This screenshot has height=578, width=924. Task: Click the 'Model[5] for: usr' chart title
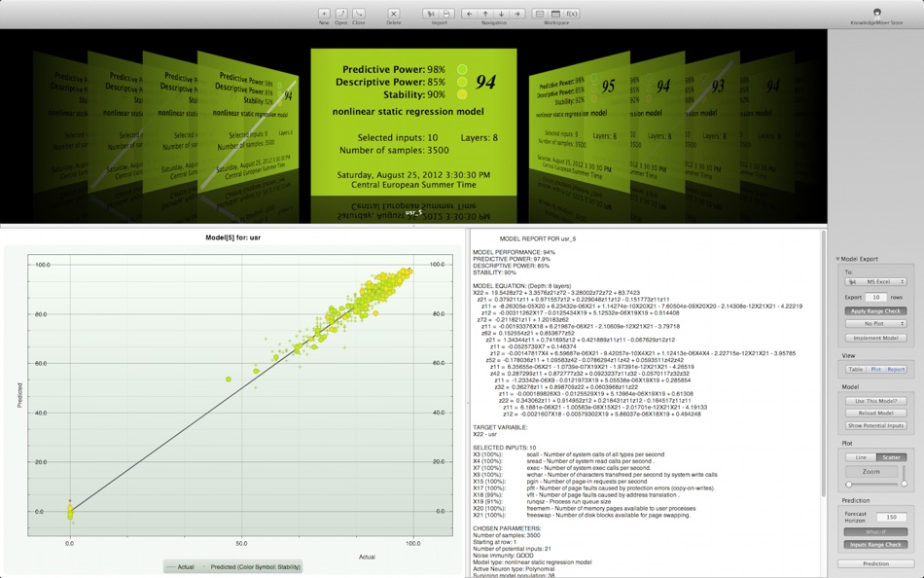(x=232, y=237)
